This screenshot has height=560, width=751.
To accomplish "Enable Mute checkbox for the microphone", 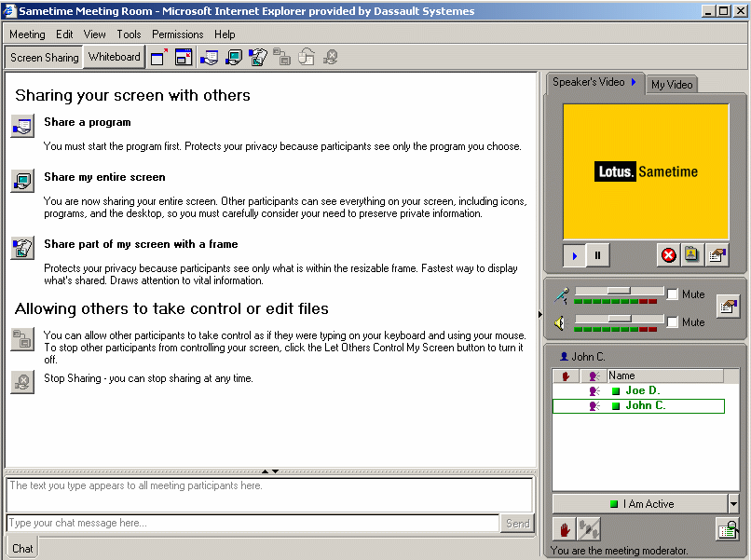I will coord(673,294).
